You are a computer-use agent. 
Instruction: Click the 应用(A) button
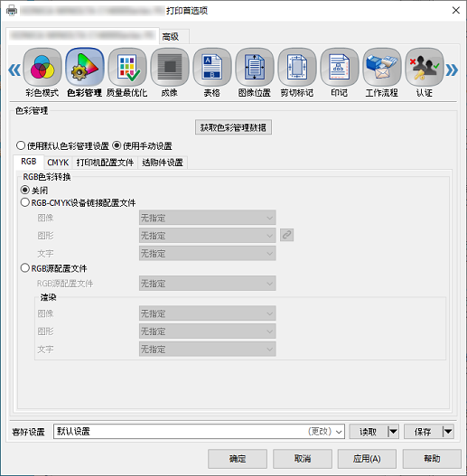367,459
